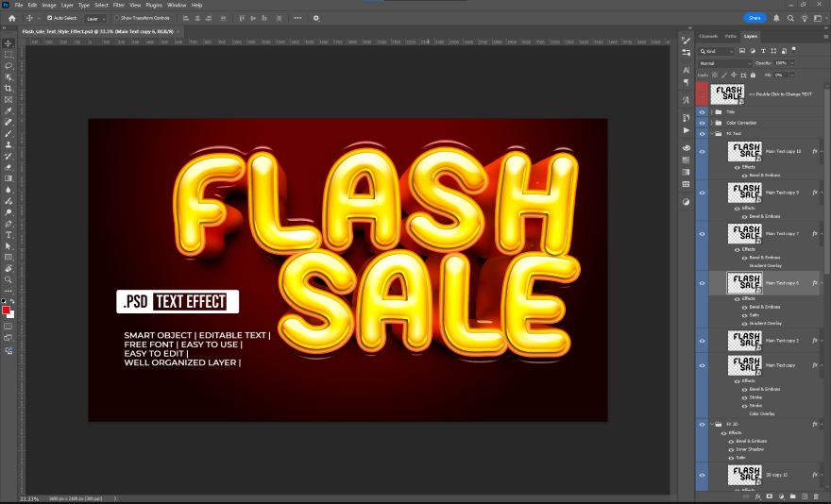Set the foreground red color swatch

pyautogui.click(x=6, y=310)
